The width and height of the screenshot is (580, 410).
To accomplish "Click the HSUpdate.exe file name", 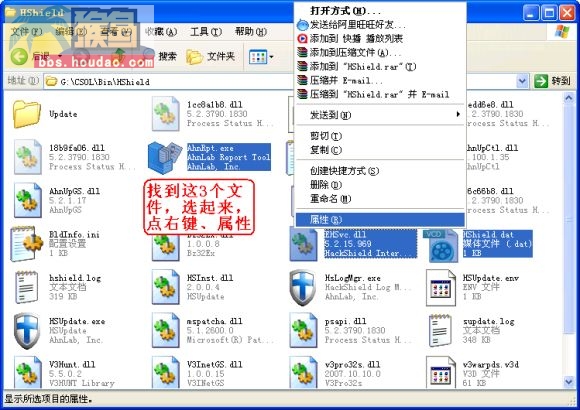I will [77, 321].
